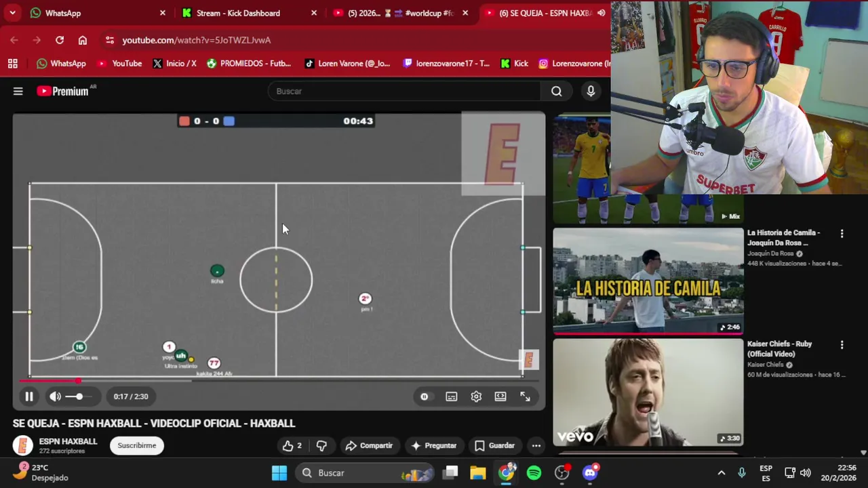Viewport: 868px width, 488px height.
Task: Open more actions three-dot menu below video
Action: [x=536, y=445]
